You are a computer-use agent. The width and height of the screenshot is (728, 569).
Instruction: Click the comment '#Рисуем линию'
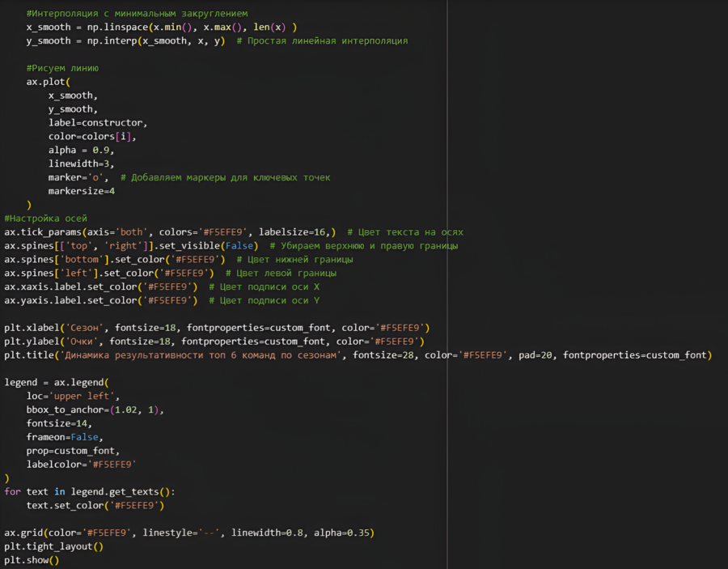62,68
